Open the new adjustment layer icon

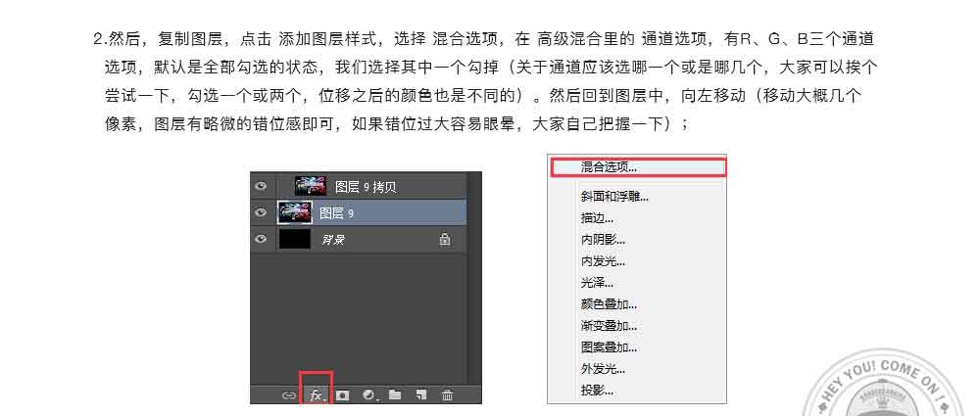click(x=369, y=394)
